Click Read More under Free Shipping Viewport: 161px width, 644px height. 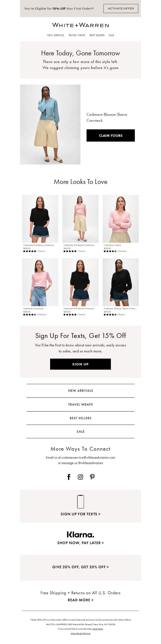point(80,600)
